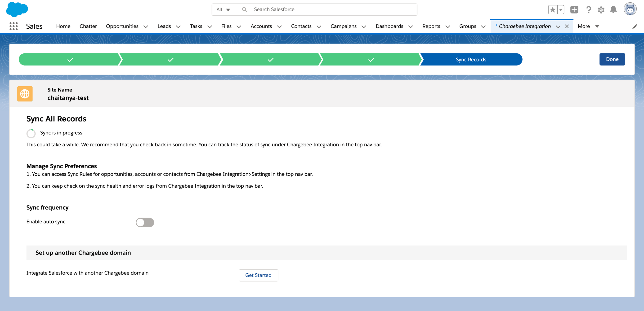Open the user profile avatar
644x311 pixels.
tap(630, 9)
